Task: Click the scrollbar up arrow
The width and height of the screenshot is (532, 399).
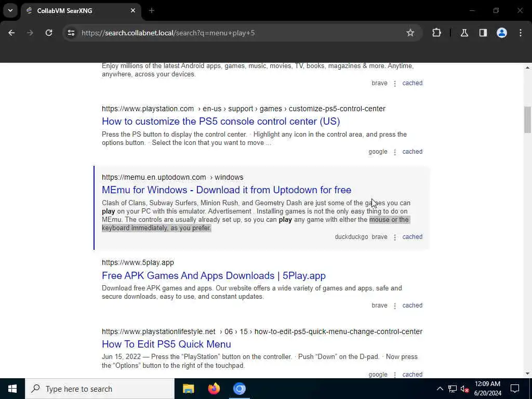Action: pyautogui.click(x=527, y=68)
